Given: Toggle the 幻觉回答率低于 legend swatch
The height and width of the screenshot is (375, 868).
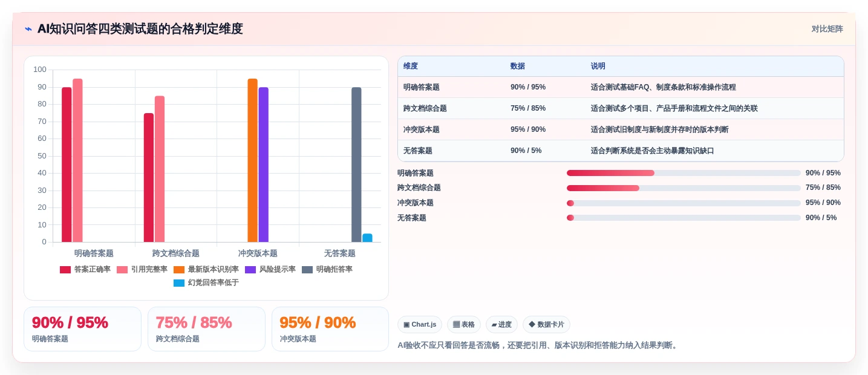Looking at the screenshot, I should 179,283.
